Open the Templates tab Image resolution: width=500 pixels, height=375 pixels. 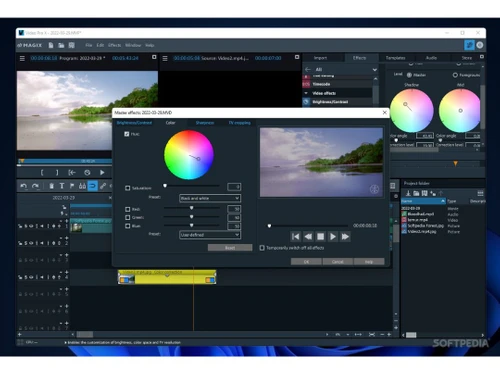pos(396,58)
